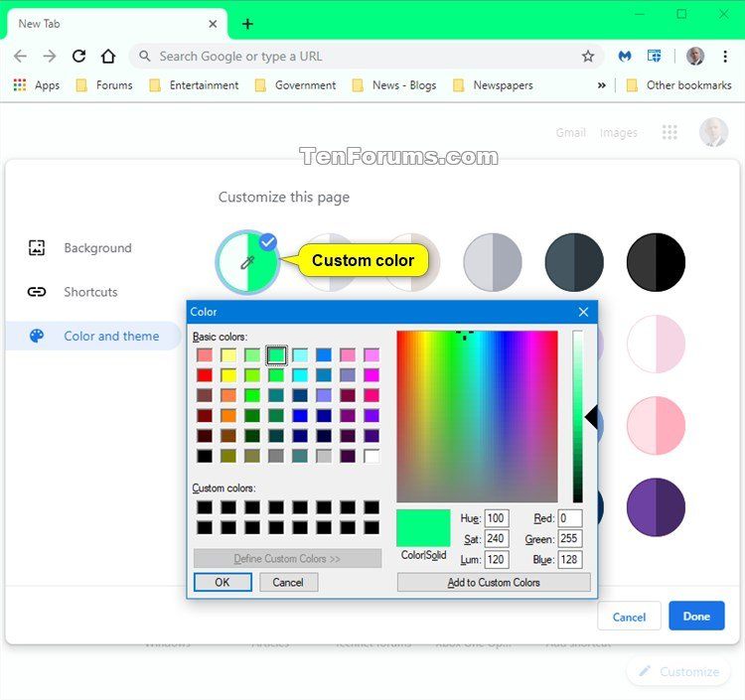Choose the black theme circle

pyautogui.click(x=656, y=262)
